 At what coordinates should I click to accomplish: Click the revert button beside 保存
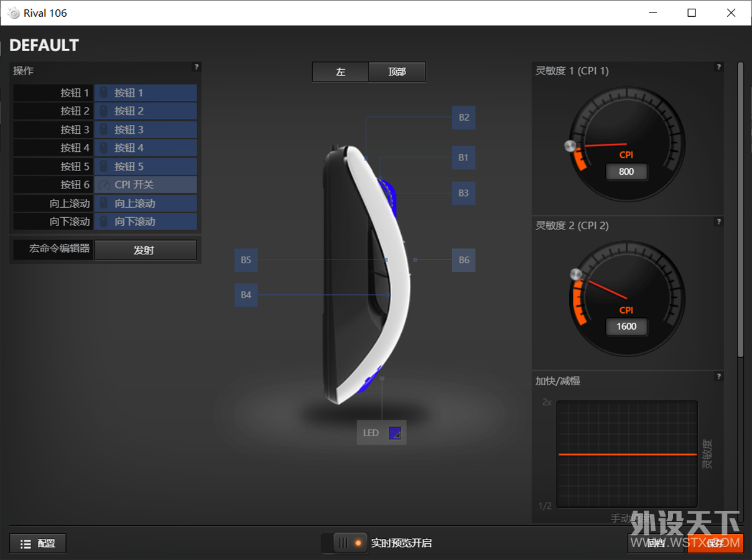tap(656, 543)
